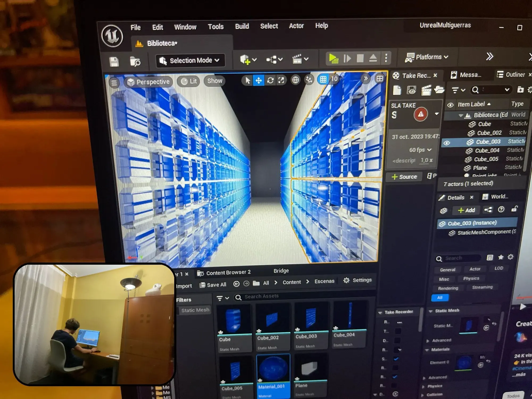This screenshot has height=399, width=532.
Task: Click the Play in editor green button
Action: (333, 58)
